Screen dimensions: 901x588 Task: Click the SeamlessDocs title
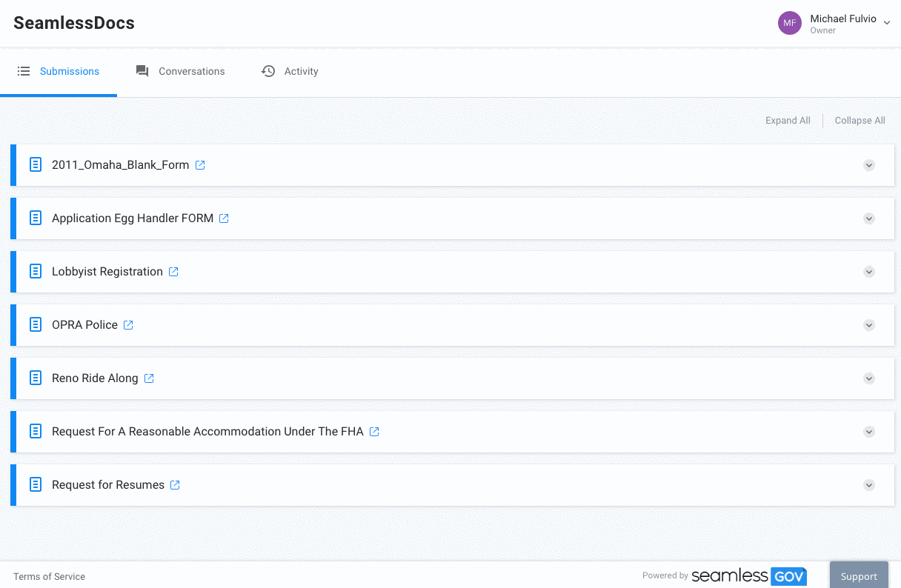click(x=74, y=23)
